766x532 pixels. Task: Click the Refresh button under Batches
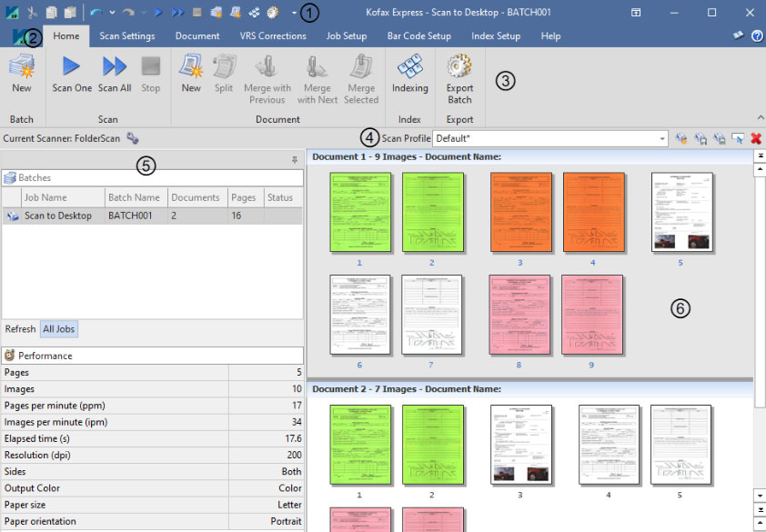pyautogui.click(x=20, y=328)
